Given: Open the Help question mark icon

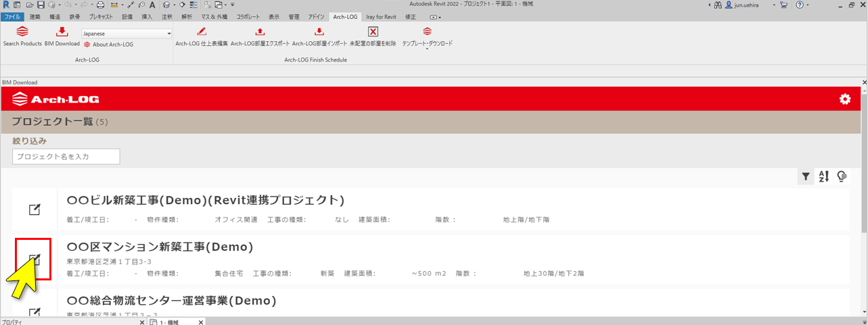Looking at the screenshot, I should [800, 5].
